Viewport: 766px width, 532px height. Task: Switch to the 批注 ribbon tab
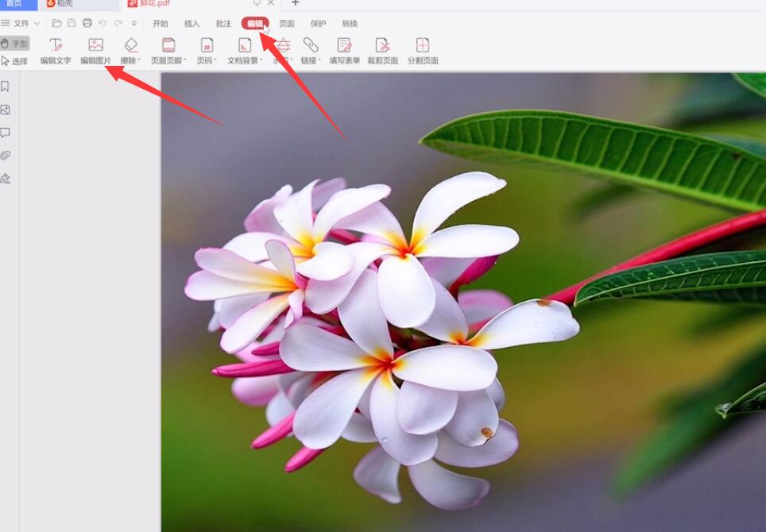tap(223, 24)
